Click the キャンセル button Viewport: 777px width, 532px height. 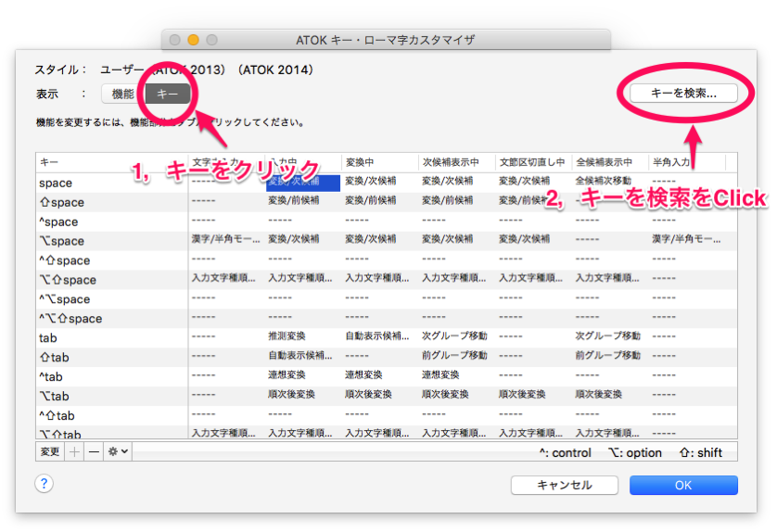point(565,485)
